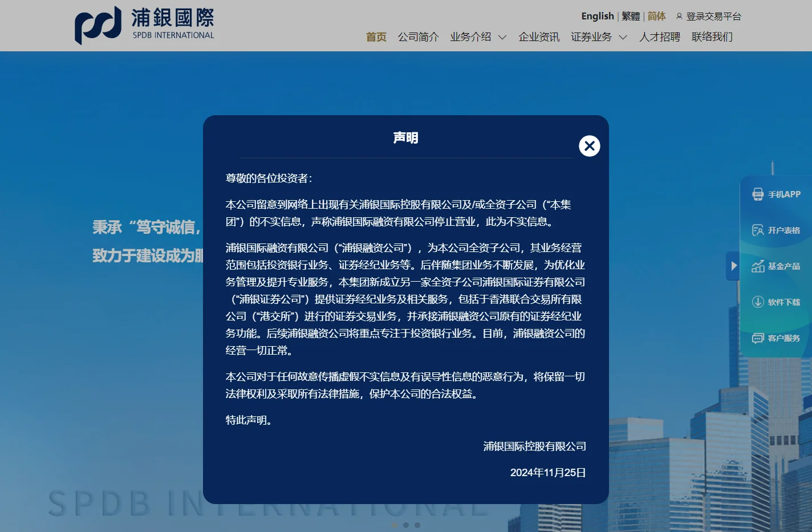Open 客户服务 sidebar link
This screenshot has width=812, height=532.
tap(784, 338)
